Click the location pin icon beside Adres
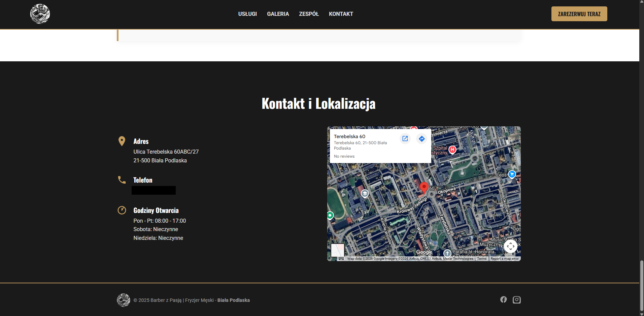 (x=122, y=141)
